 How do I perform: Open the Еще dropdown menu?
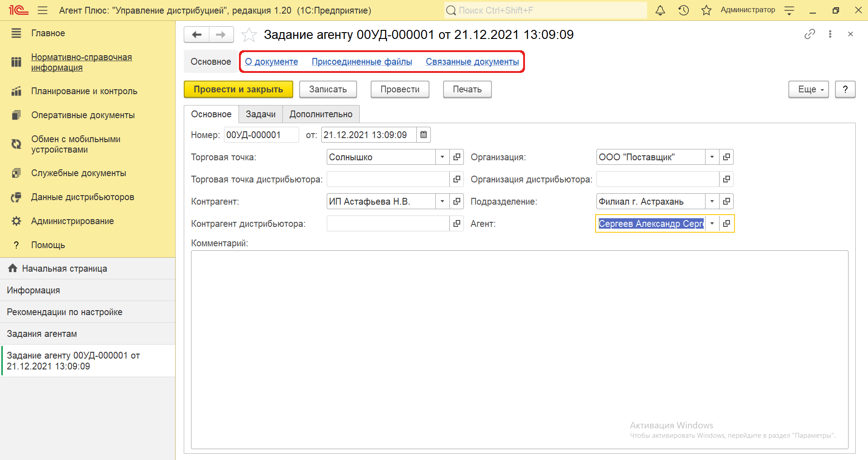pos(808,89)
